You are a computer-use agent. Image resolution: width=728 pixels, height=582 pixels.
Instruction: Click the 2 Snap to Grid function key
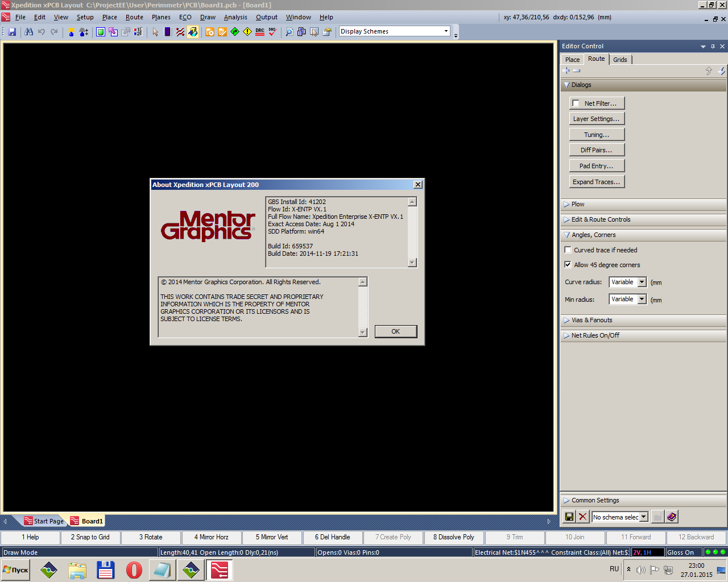pos(90,537)
